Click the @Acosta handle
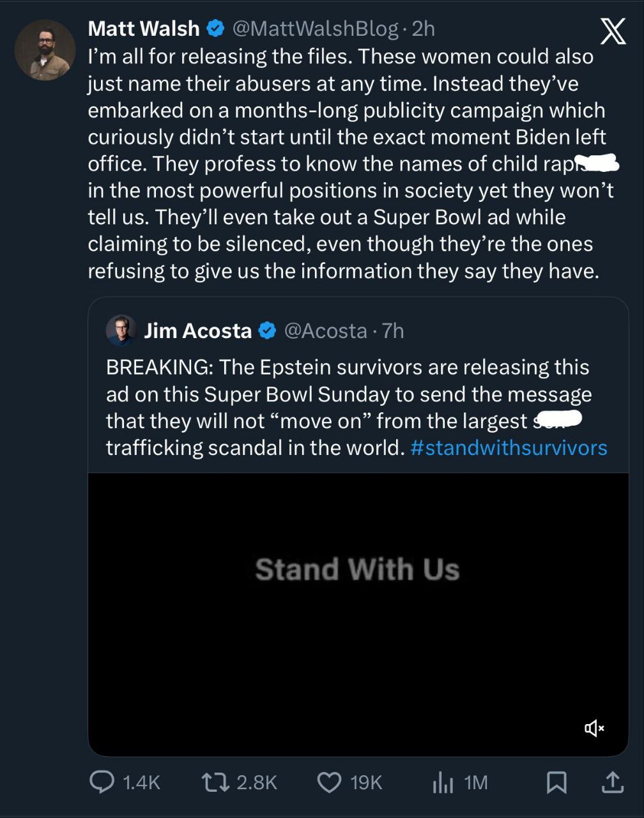 tap(325, 330)
